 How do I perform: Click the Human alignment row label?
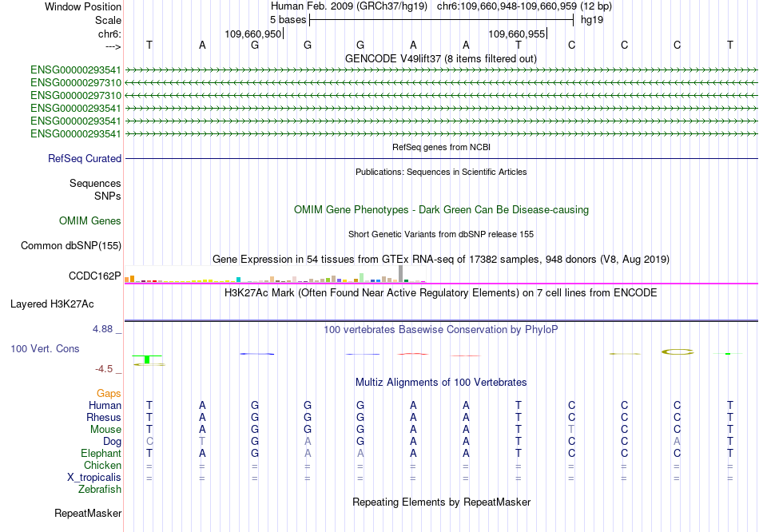105,405
